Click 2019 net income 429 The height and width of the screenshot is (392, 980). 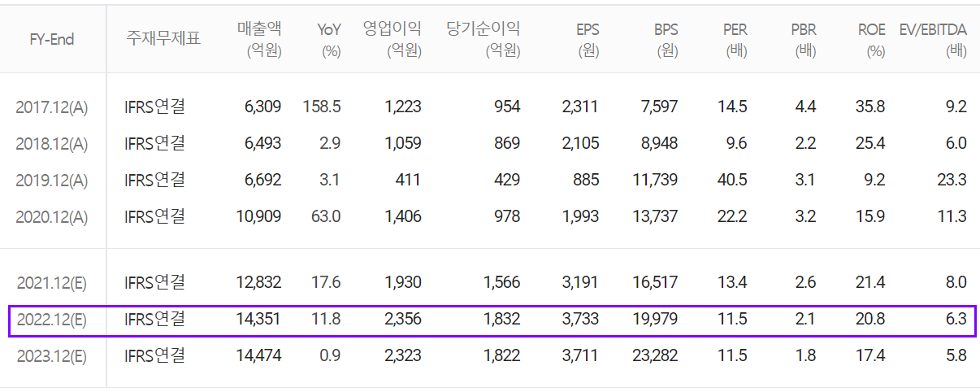(507, 180)
